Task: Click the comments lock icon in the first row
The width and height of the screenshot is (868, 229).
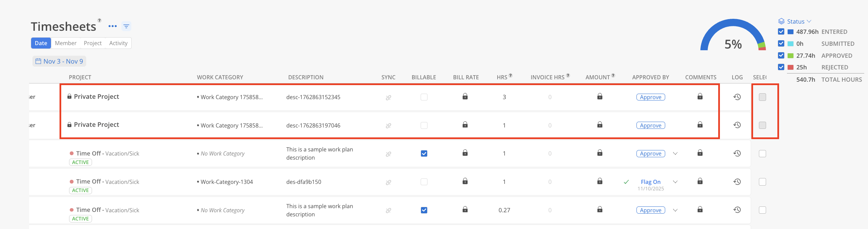Action: click(700, 97)
